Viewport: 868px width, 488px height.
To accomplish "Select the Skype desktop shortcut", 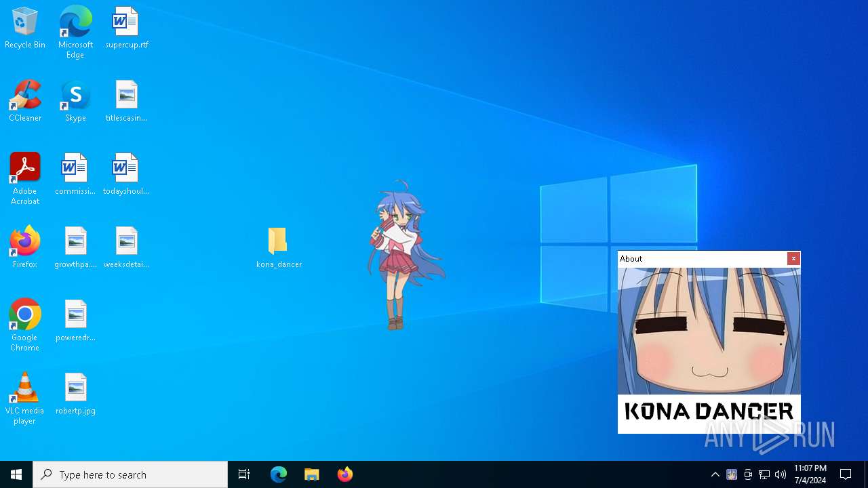I will point(75,101).
